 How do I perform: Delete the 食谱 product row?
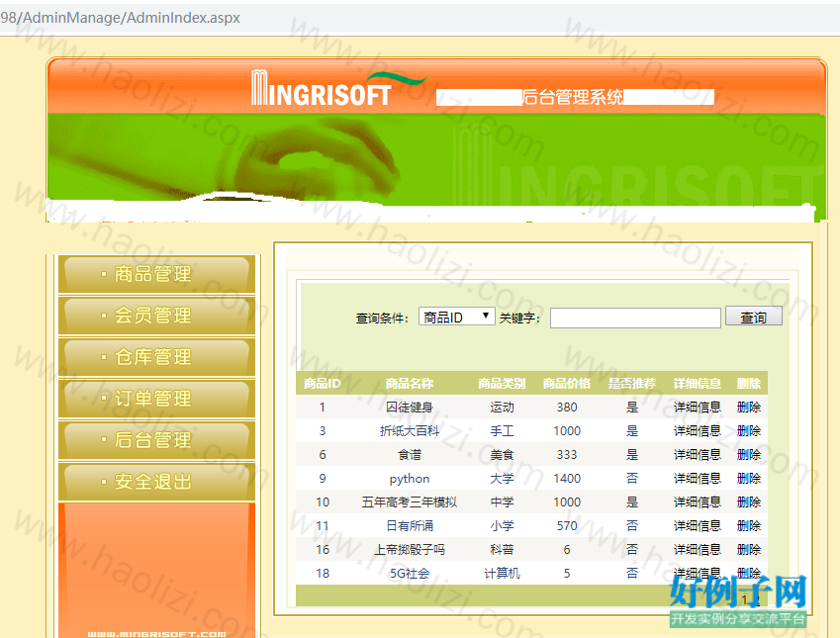748,455
